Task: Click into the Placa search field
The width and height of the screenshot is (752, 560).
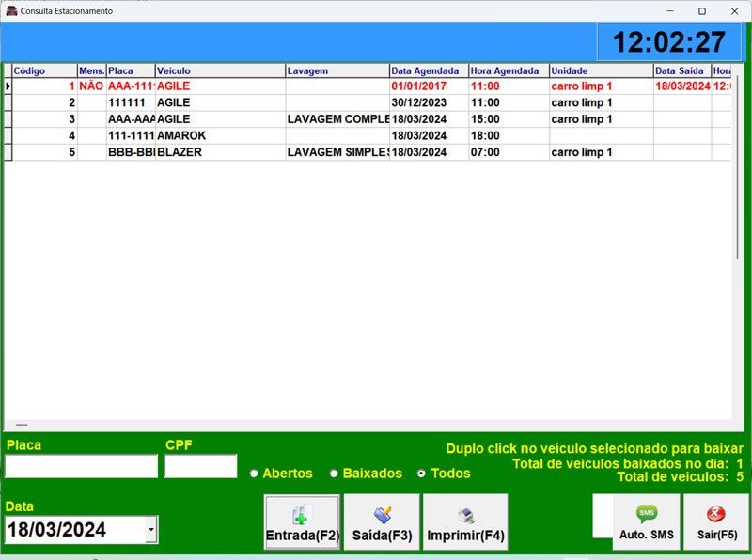Action: click(82, 466)
